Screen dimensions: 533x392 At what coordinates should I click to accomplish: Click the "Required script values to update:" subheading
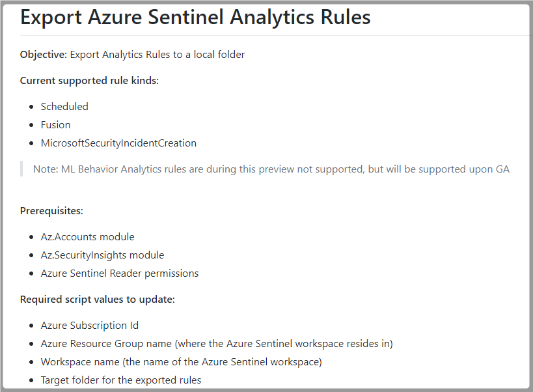[98, 300]
